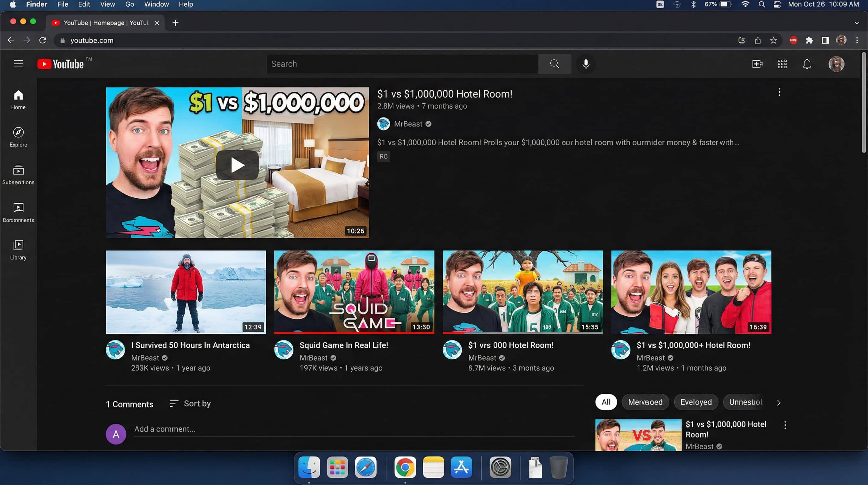
Task: Go to Explore in the sidebar
Action: (18, 137)
